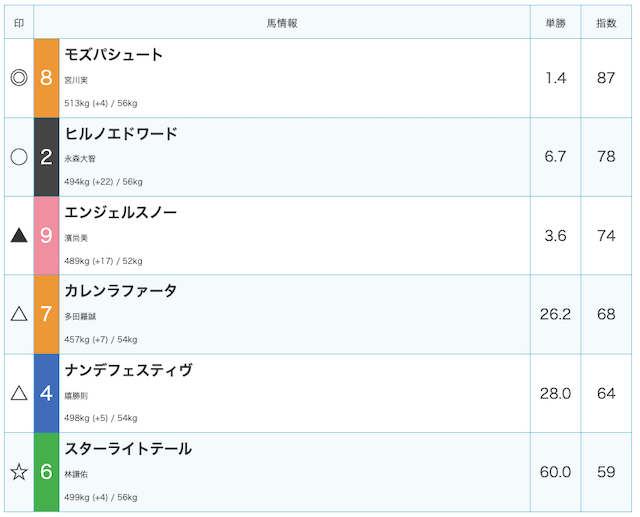Click the orange number 7 badge
Screen dimensions: 640x517
pyautogui.click(x=47, y=314)
